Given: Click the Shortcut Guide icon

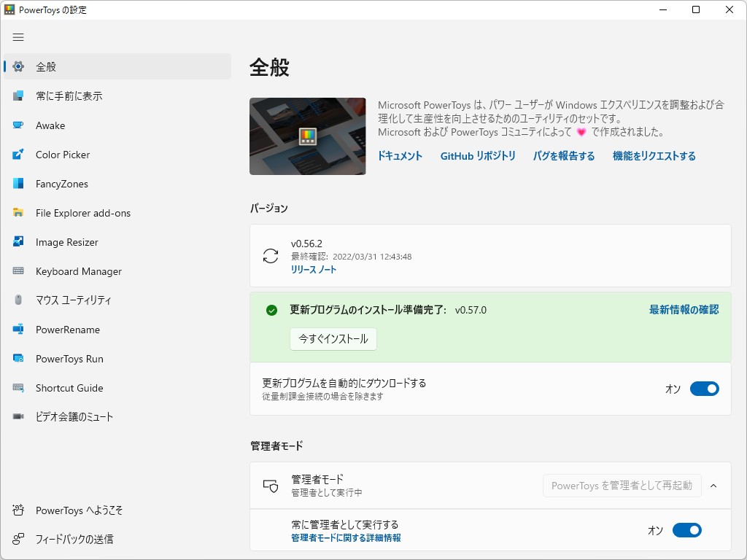Looking at the screenshot, I should (19, 388).
